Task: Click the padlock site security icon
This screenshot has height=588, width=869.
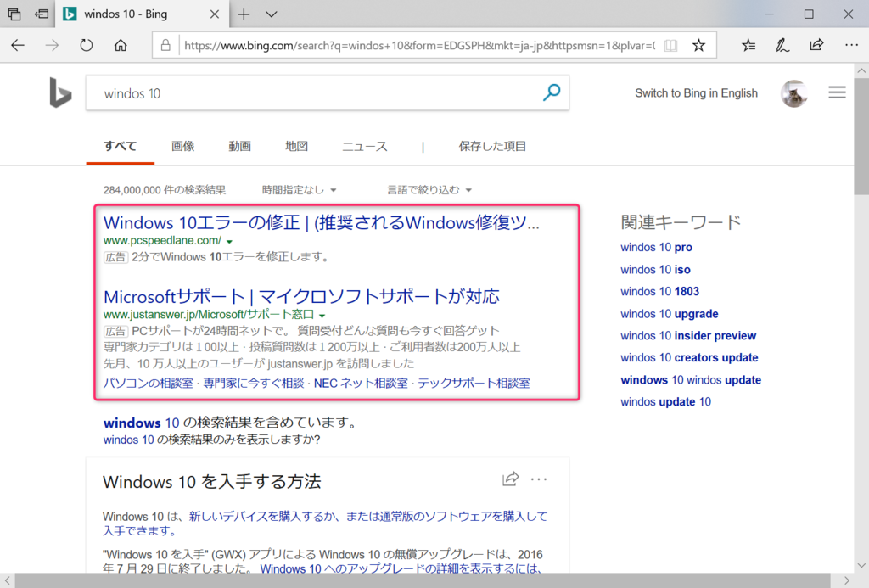Action: click(x=165, y=46)
